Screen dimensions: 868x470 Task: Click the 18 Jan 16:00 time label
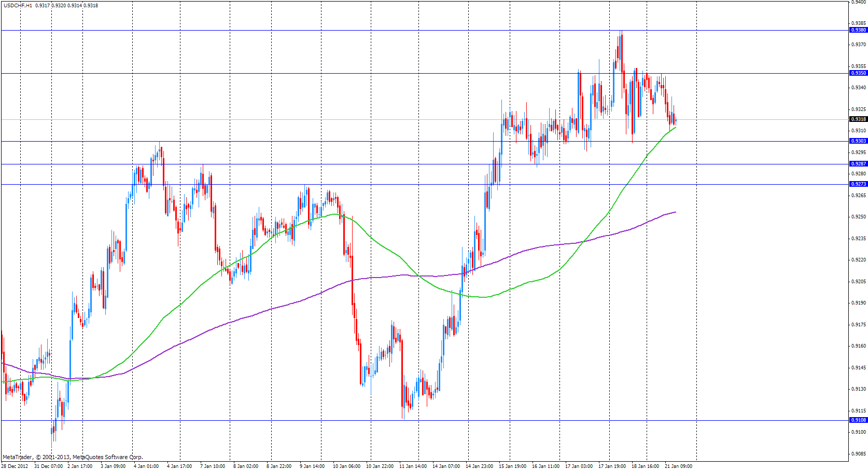click(645, 466)
